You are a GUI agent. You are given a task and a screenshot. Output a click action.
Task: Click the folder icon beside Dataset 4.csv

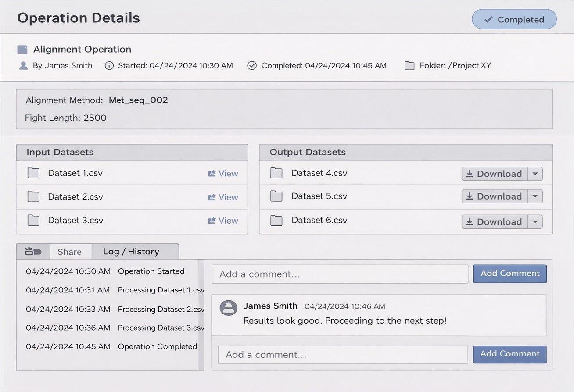tap(276, 173)
